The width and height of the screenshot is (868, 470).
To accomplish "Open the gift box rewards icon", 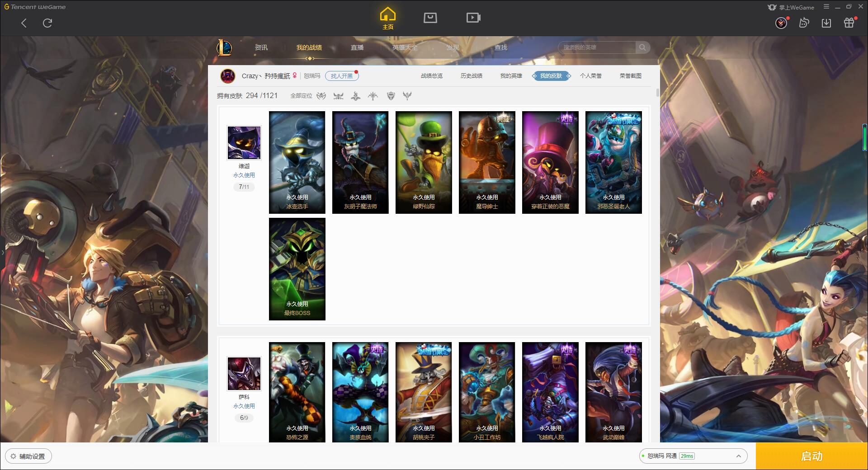I will [x=849, y=23].
